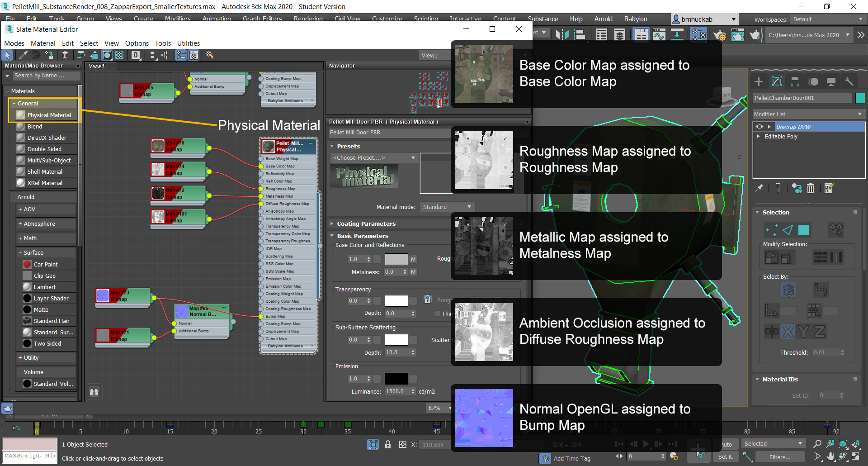The width and height of the screenshot is (868, 466).
Task: Select Polygon sub-object mode square
Action: 804,230
